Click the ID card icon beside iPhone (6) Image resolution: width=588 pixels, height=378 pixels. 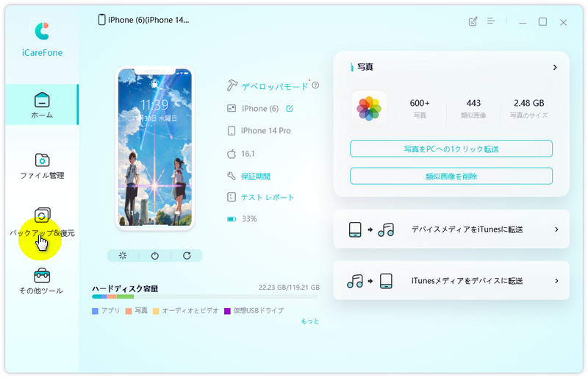click(232, 109)
